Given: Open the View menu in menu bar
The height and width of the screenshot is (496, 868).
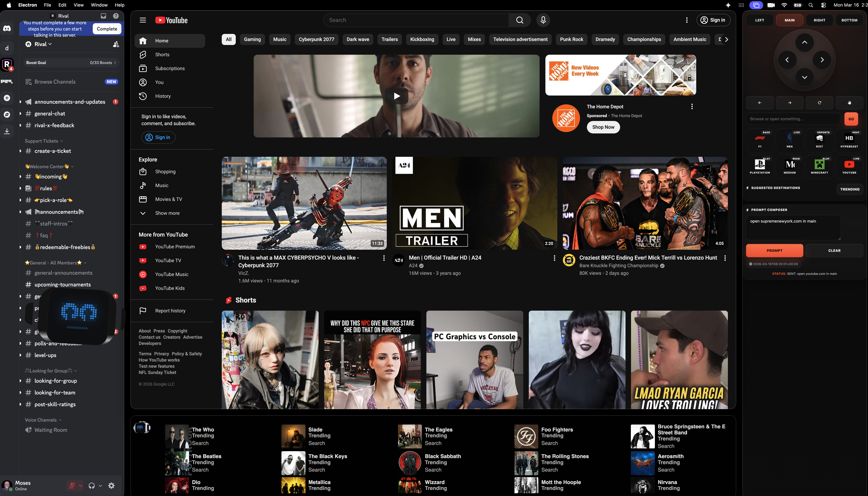Looking at the screenshot, I should [78, 5].
